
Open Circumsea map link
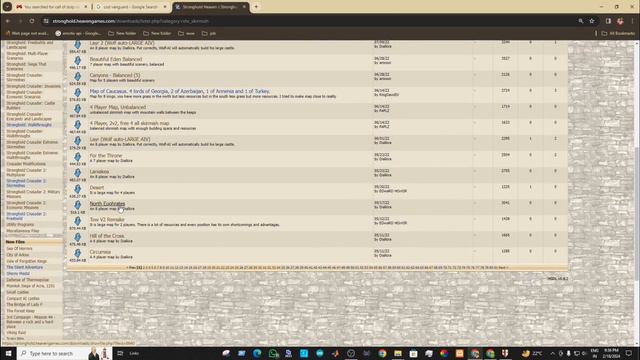[x=100, y=252]
